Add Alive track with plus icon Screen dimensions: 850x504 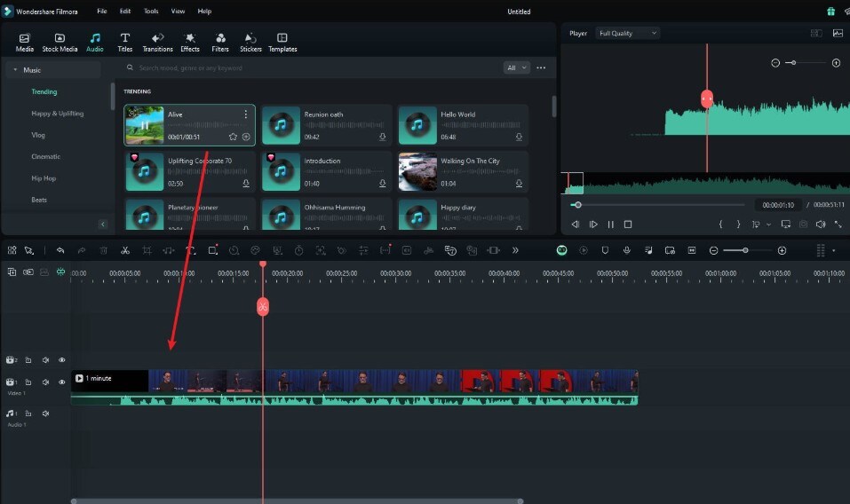(246, 137)
